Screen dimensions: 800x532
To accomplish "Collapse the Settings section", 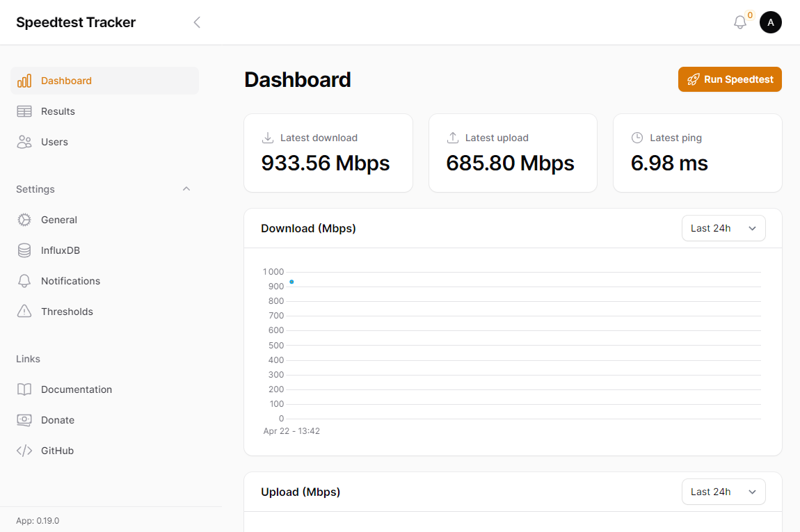I will click(x=186, y=188).
